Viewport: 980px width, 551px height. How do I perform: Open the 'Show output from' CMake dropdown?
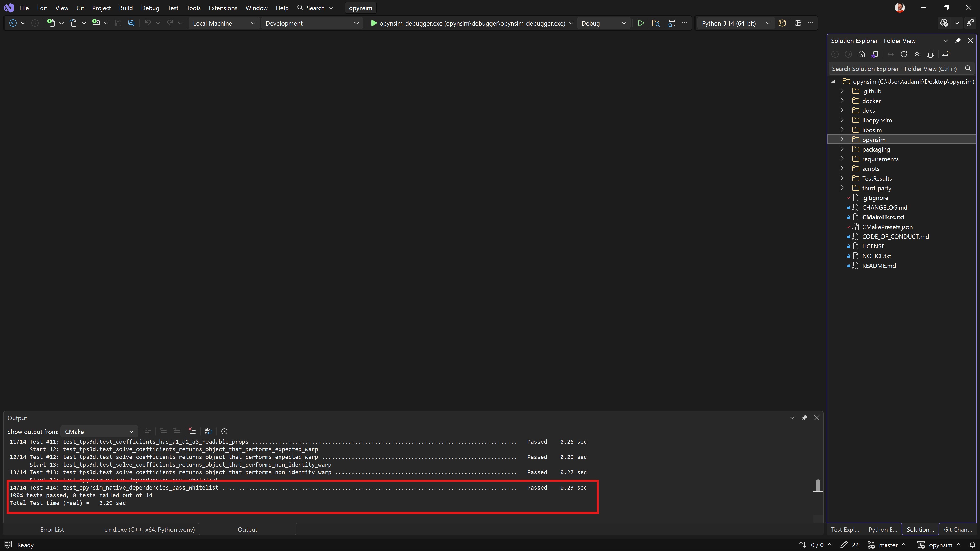[99, 432]
